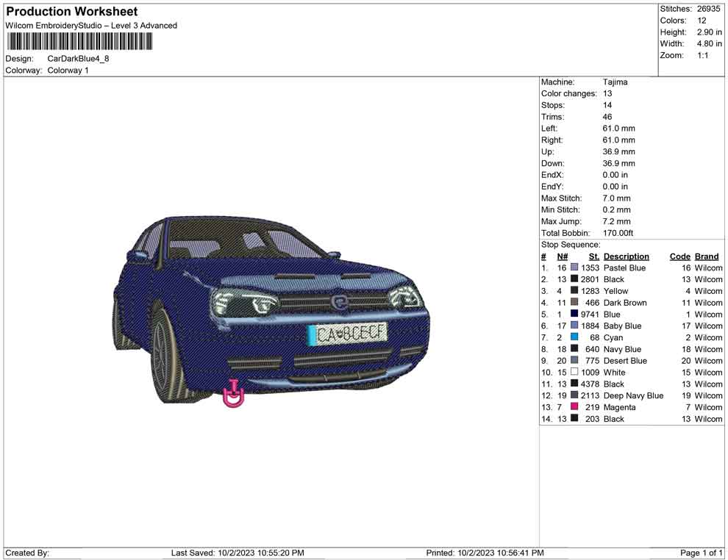Click the Pastel Blue thread color swatch

click(574, 268)
